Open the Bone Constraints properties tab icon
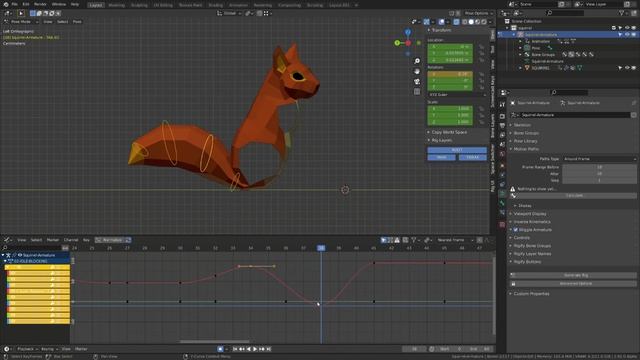Viewport: 640px width, 360px height. tap(502, 213)
